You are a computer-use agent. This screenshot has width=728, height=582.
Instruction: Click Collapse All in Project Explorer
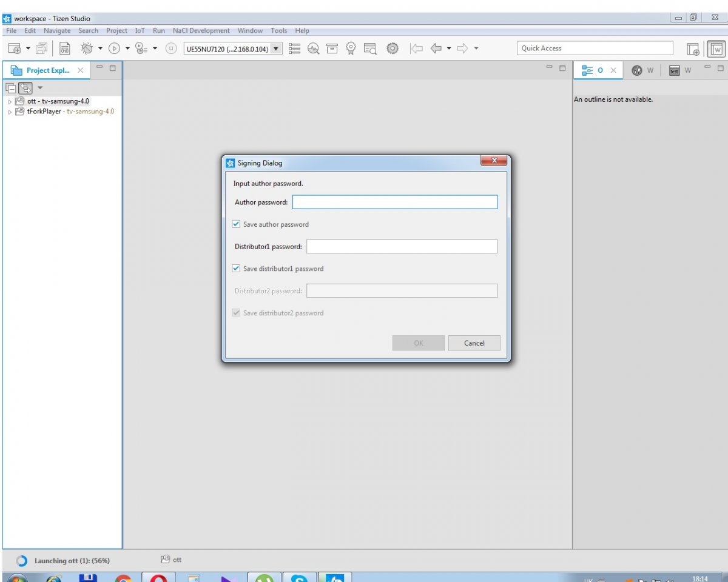point(11,88)
